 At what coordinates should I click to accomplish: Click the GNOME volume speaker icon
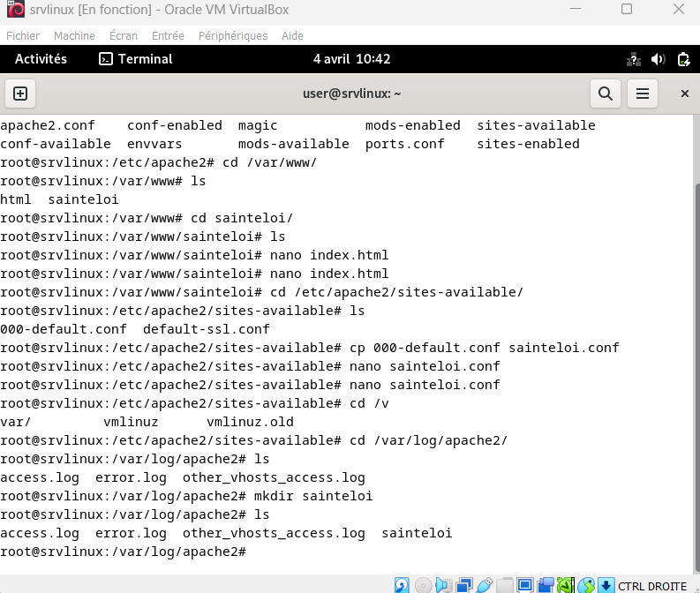(x=658, y=59)
